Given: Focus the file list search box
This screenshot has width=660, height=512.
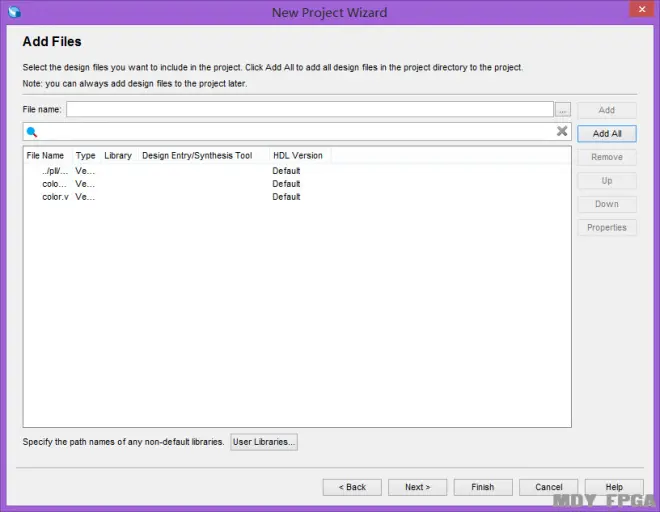Looking at the screenshot, I should pos(297,132).
